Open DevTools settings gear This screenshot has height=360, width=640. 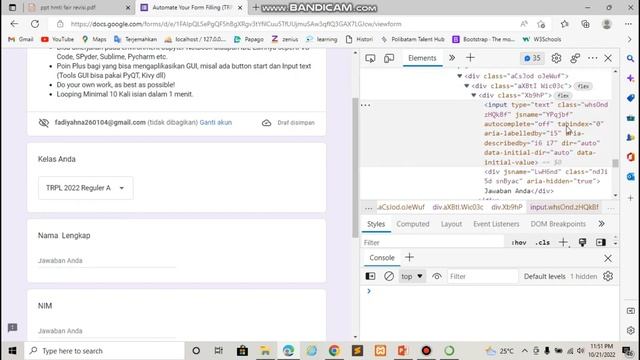pyautogui.click(x=556, y=58)
